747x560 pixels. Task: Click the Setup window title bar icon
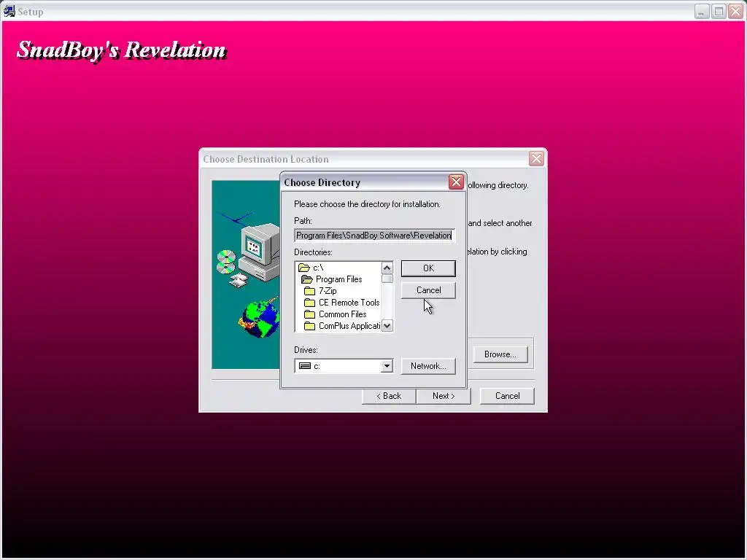point(9,11)
